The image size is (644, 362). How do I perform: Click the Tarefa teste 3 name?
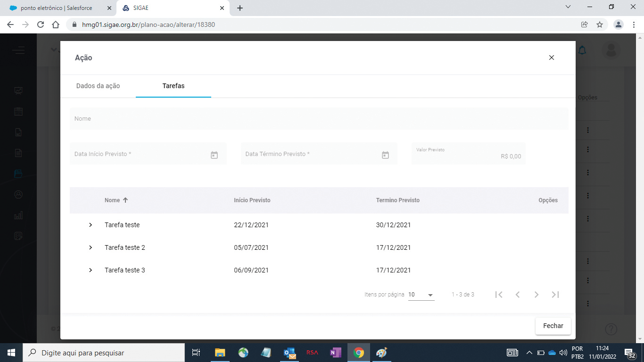125,270
